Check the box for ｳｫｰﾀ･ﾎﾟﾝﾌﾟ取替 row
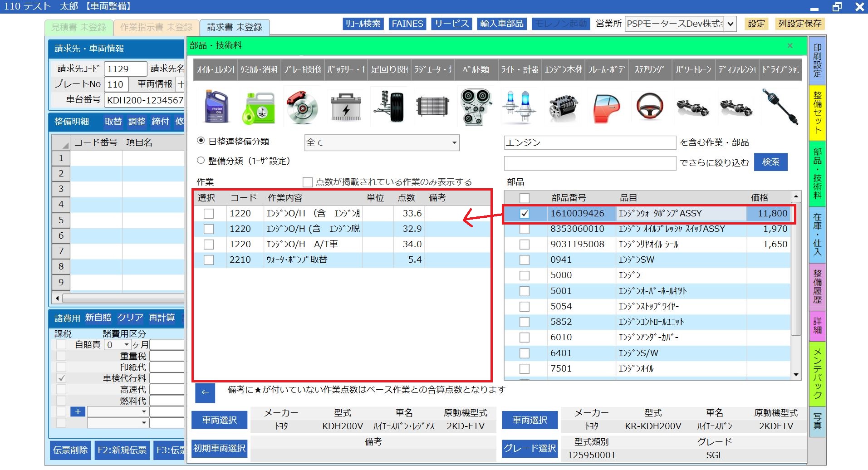Screen dimensions: 868x470 coord(209,260)
